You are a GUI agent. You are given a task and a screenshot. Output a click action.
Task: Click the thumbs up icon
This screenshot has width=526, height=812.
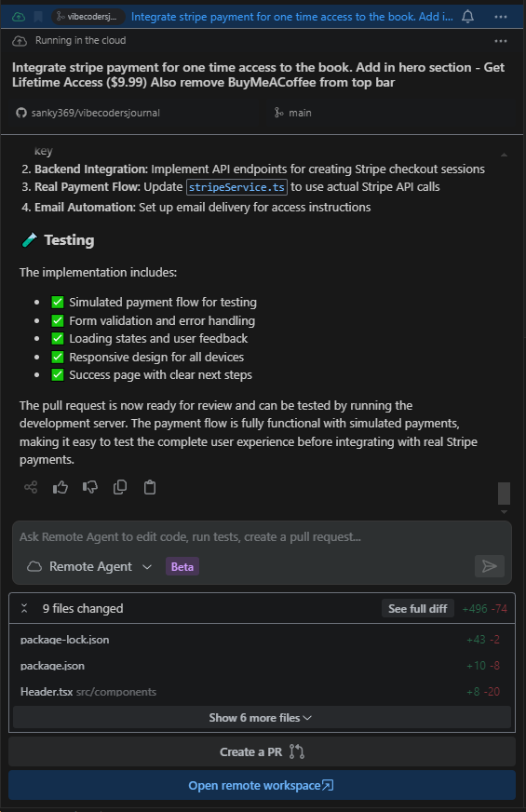[61, 487]
